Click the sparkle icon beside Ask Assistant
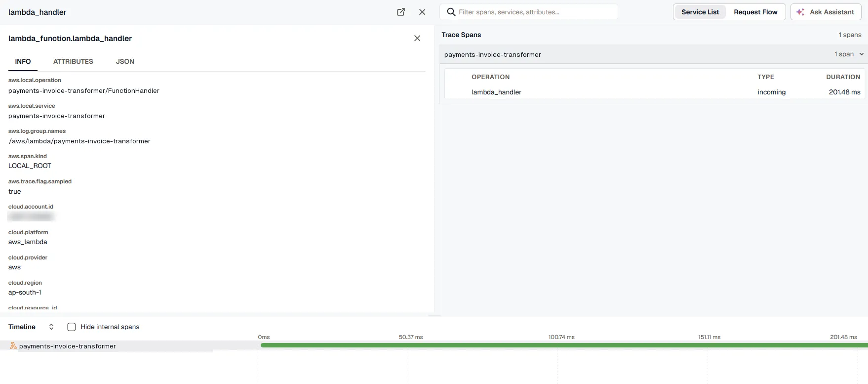 800,12
